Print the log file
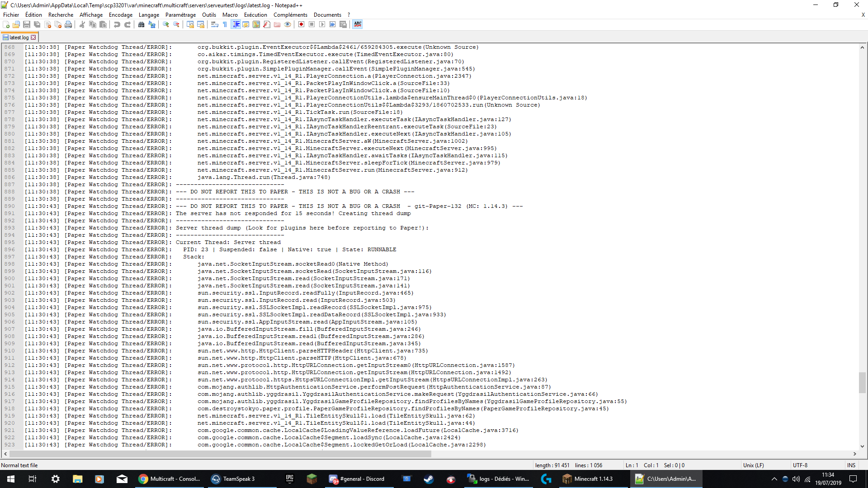Viewport: 868px width, 488px height. coord(68,25)
